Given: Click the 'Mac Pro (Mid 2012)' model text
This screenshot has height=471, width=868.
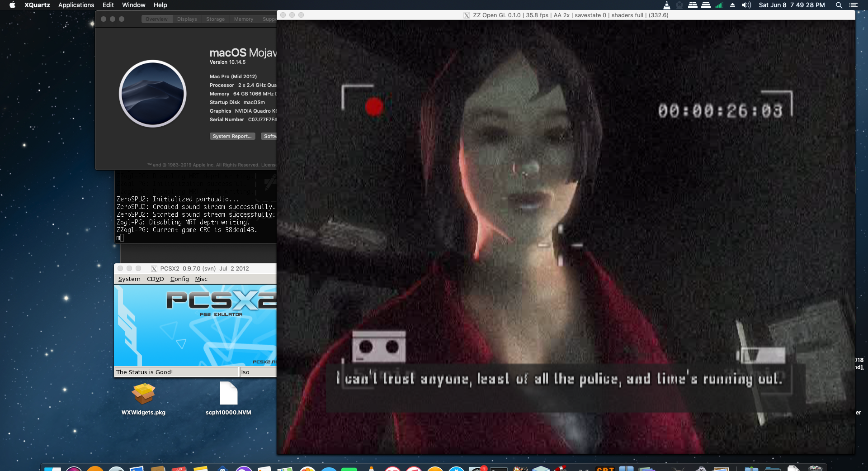Looking at the screenshot, I should (233, 76).
